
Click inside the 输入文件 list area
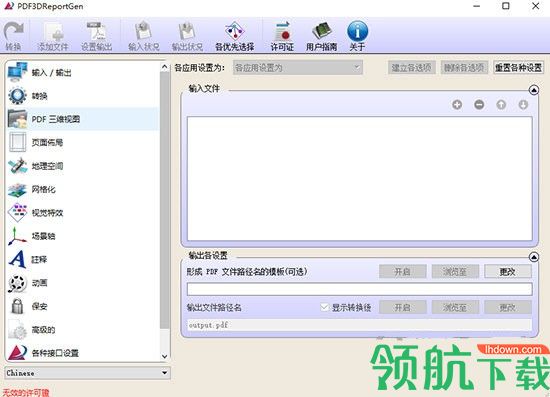click(x=360, y=179)
